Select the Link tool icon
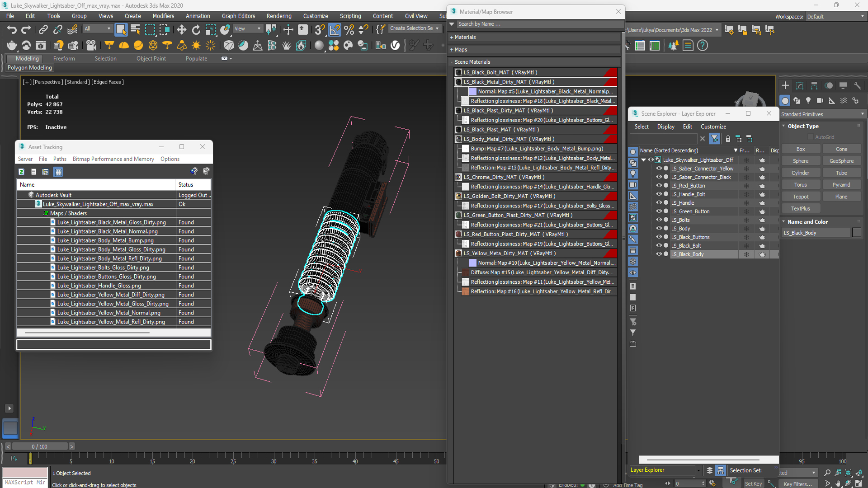This screenshot has height=488, width=868. coord(43,30)
